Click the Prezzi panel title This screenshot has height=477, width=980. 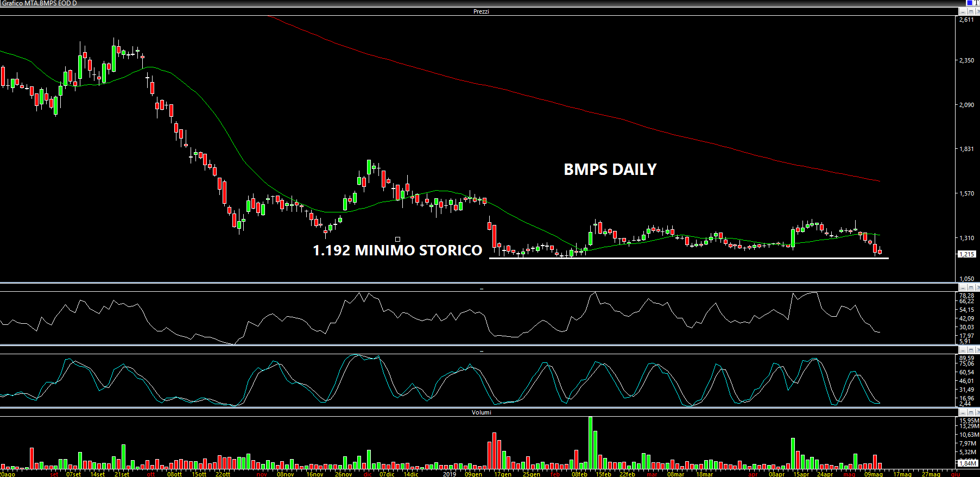pos(481,11)
